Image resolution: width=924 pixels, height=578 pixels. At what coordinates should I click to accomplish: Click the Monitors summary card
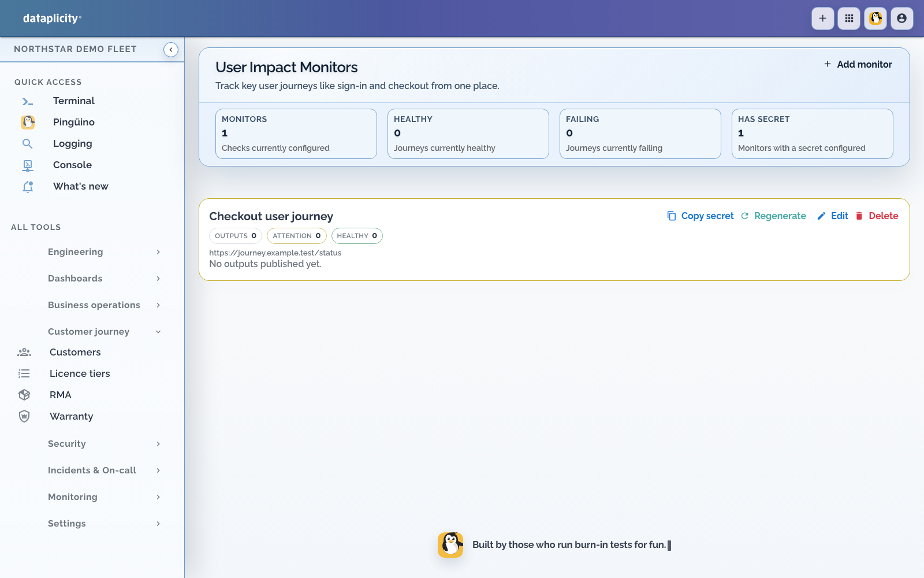coord(296,134)
